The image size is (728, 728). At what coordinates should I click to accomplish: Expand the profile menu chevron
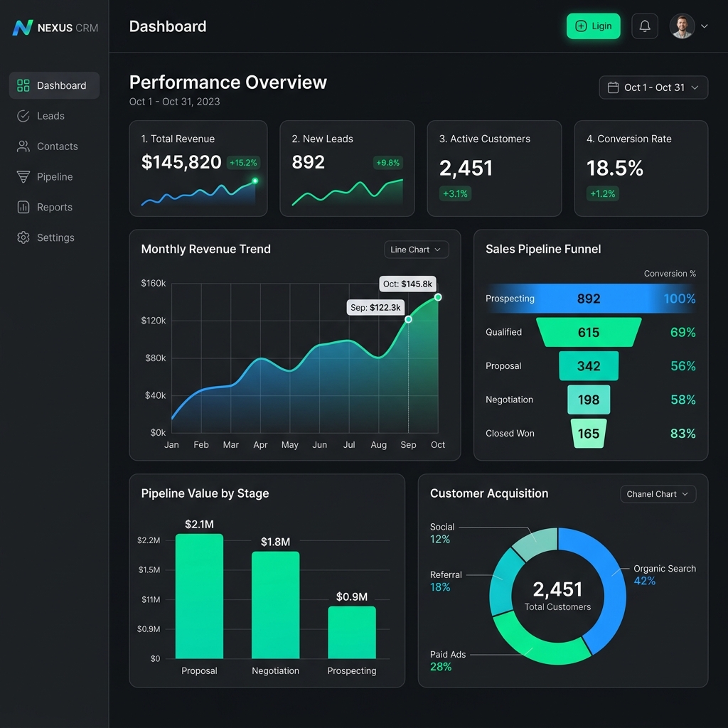704,26
